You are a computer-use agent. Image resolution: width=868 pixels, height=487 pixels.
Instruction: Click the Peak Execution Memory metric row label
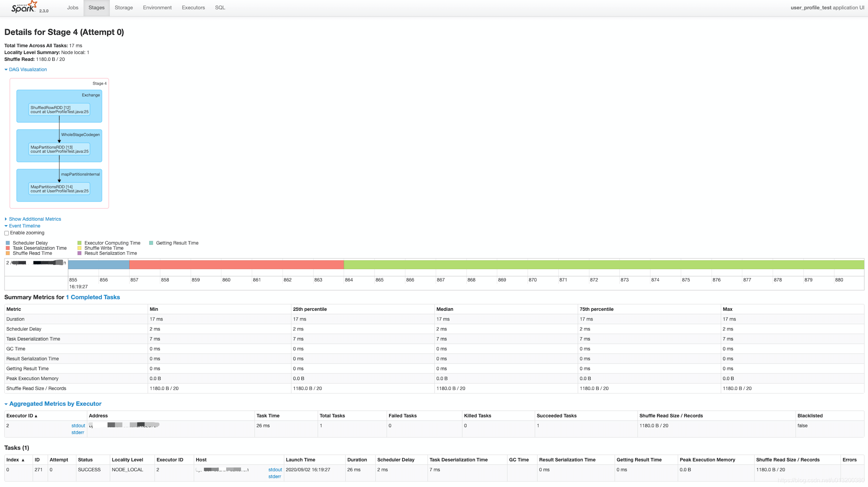click(32, 379)
